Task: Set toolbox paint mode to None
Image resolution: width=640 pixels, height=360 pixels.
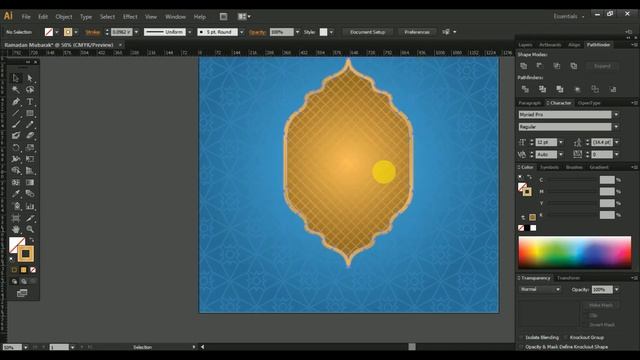Action: point(33,270)
